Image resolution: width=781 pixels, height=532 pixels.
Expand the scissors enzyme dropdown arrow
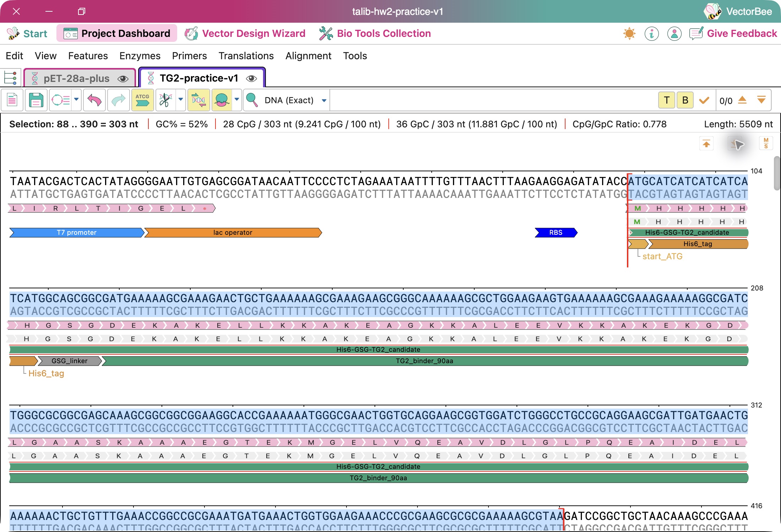coord(181,100)
